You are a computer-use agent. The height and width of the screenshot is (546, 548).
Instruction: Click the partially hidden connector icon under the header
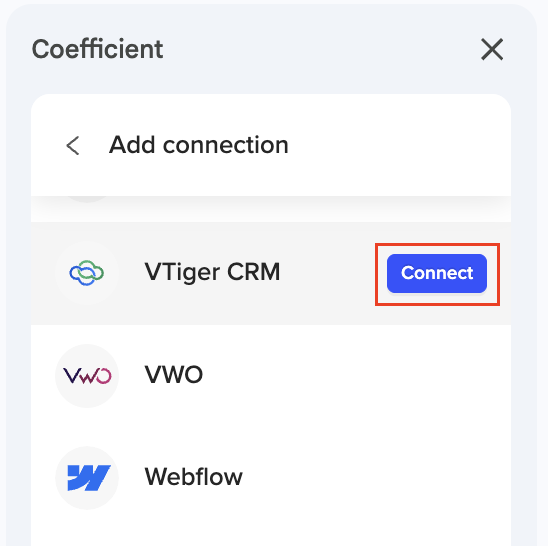[x=87, y=199]
